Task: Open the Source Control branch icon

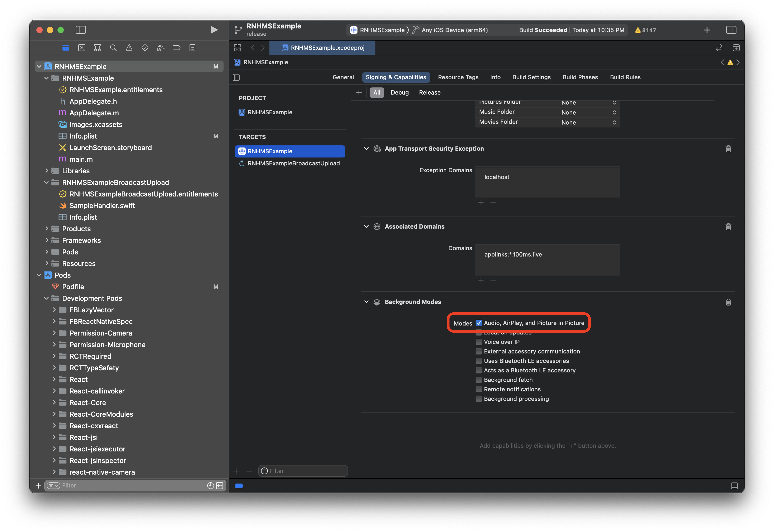Action: point(238,30)
